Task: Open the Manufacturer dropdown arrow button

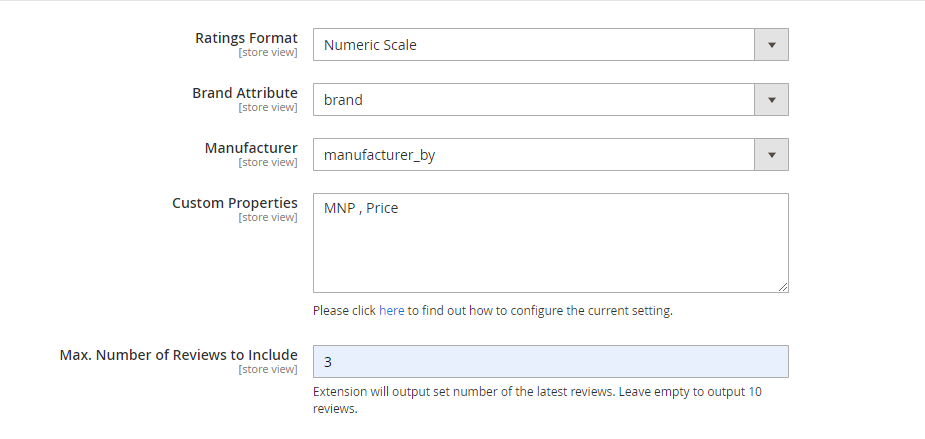Action: (x=771, y=155)
